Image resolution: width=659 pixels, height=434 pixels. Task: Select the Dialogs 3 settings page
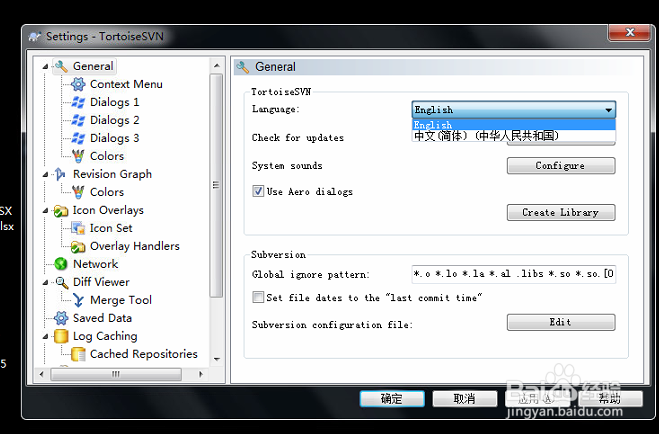point(114,138)
